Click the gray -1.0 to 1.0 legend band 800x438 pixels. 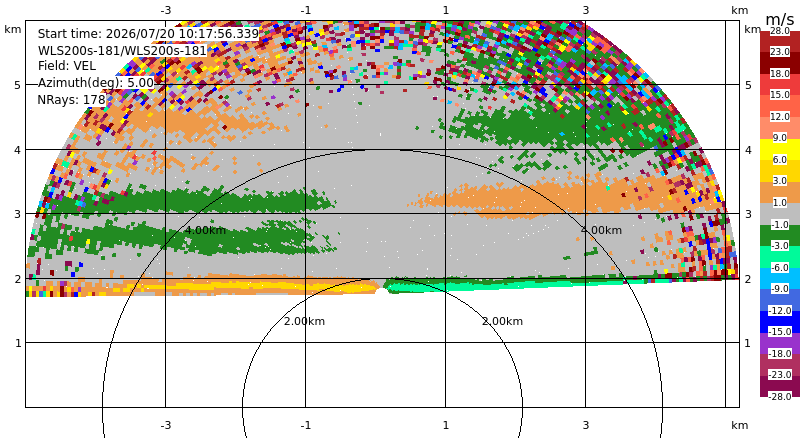coord(780,214)
